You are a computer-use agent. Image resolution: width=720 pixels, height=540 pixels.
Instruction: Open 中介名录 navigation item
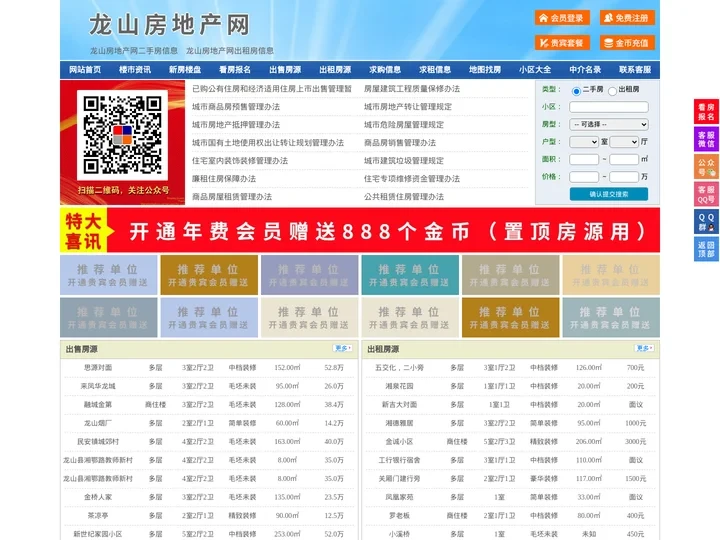(585, 70)
